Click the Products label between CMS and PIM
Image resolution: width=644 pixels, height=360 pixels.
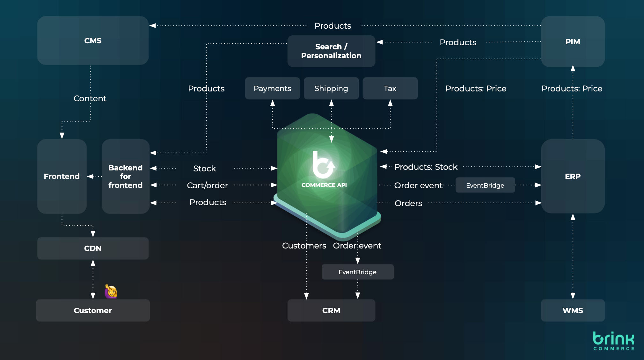coord(333,26)
